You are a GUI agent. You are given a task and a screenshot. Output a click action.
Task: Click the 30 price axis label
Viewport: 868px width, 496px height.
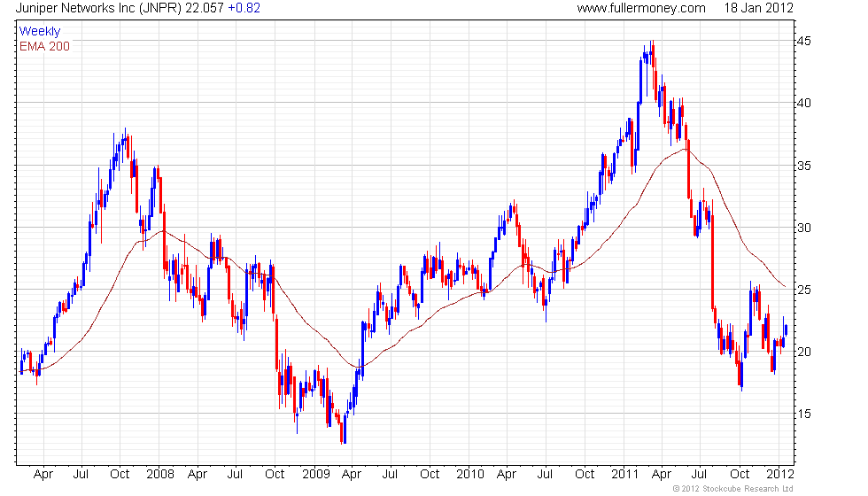(804, 228)
